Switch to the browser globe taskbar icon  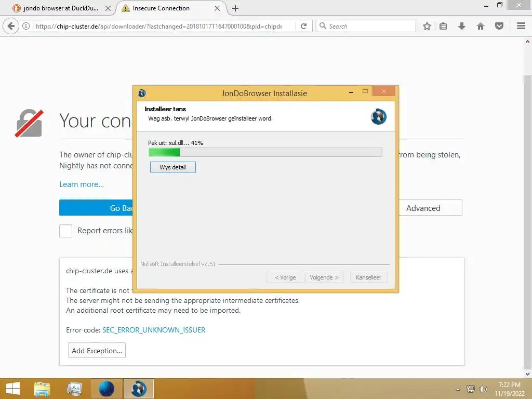pos(107,389)
